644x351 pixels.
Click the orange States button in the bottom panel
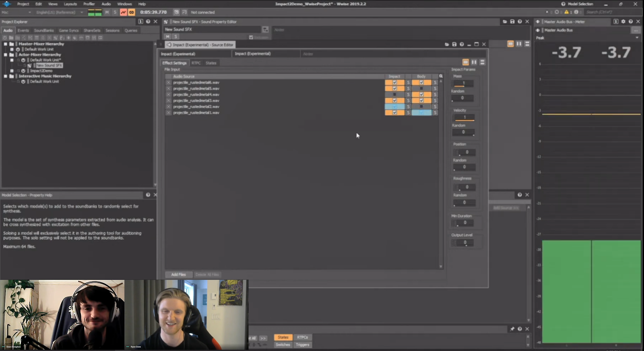(x=283, y=337)
